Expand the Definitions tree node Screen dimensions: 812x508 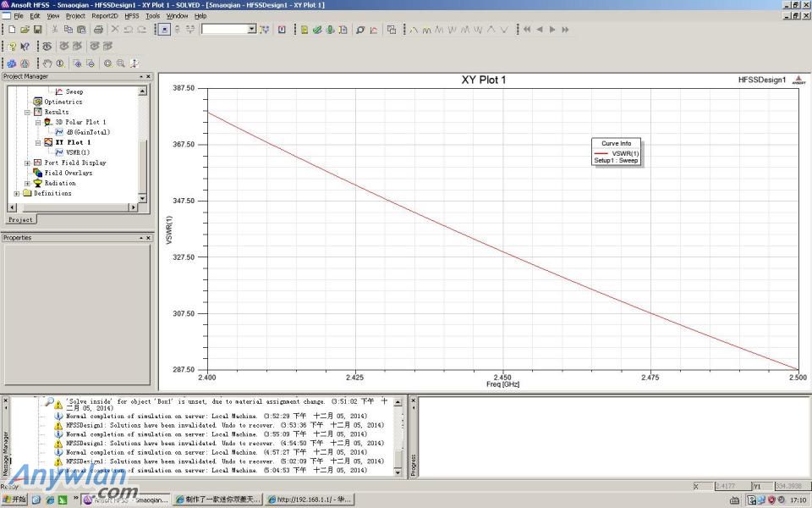point(17,193)
